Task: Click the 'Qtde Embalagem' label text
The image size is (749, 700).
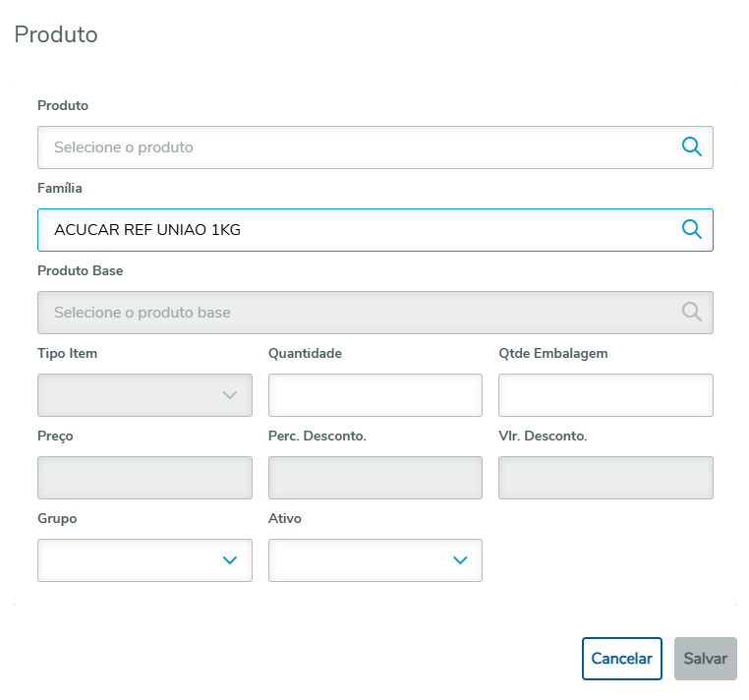Action: pyautogui.click(x=553, y=353)
